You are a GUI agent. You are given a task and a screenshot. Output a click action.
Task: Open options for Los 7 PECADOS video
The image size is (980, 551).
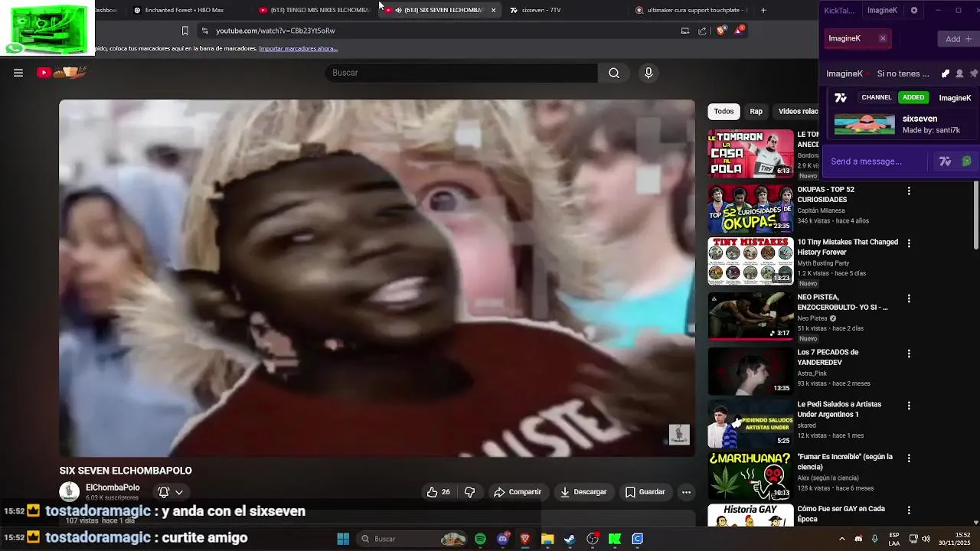909,354
